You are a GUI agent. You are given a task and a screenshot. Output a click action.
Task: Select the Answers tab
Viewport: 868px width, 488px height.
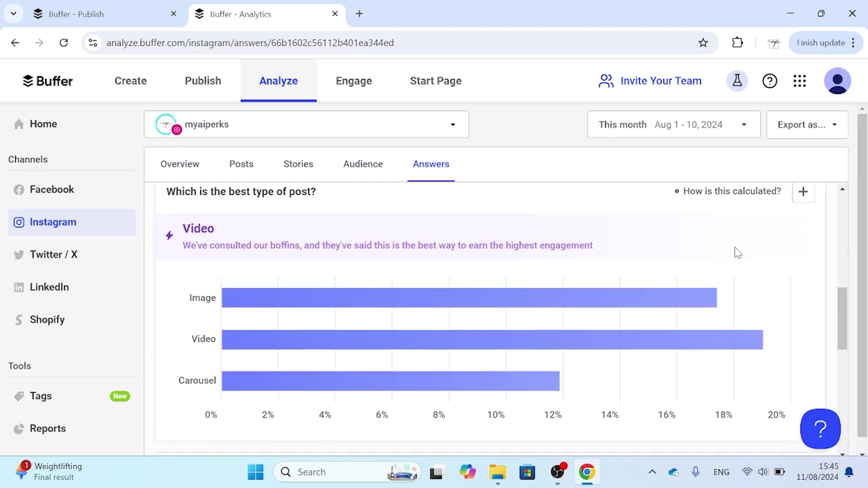(x=431, y=164)
